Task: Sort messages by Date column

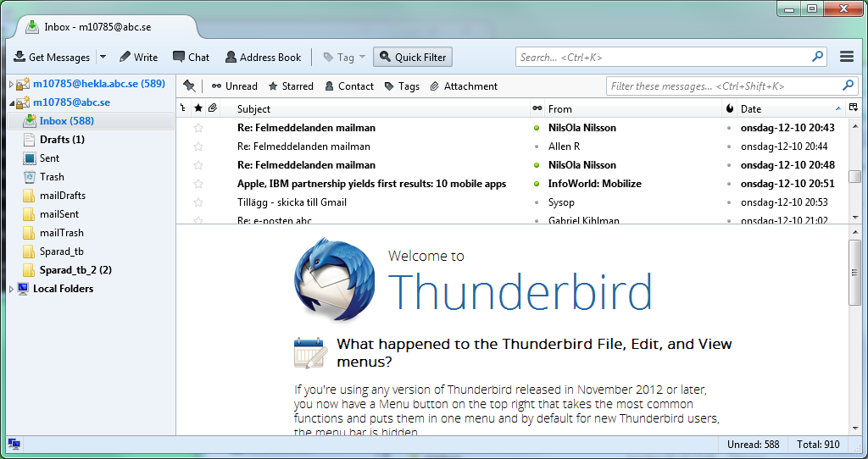Action: pos(780,108)
